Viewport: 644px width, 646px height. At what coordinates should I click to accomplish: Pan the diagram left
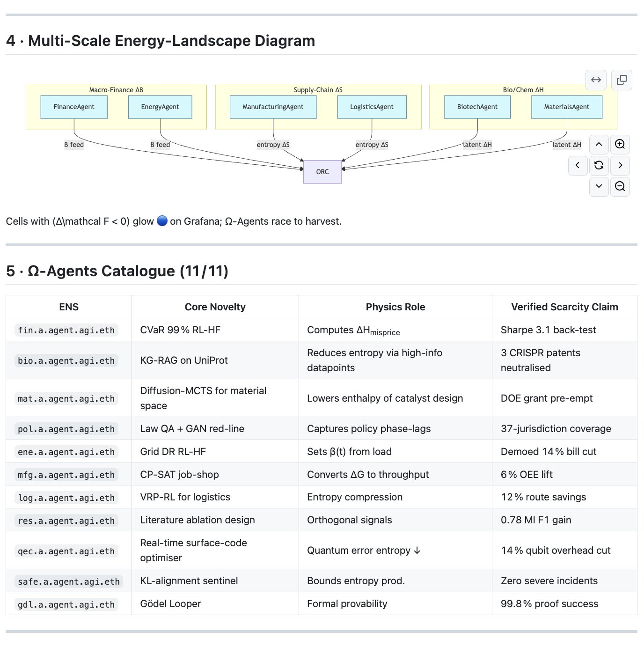[578, 165]
